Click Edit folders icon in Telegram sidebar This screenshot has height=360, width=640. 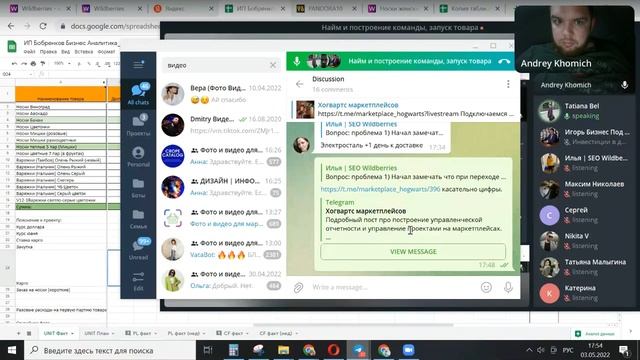tap(138, 281)
